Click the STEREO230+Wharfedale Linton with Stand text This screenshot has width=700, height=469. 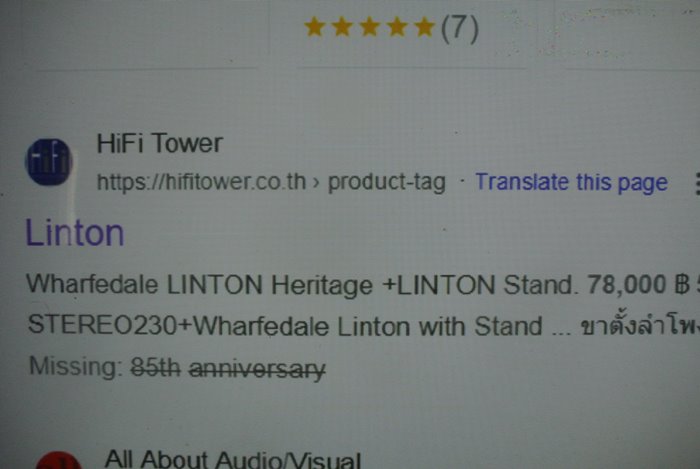tap(284, 326)
